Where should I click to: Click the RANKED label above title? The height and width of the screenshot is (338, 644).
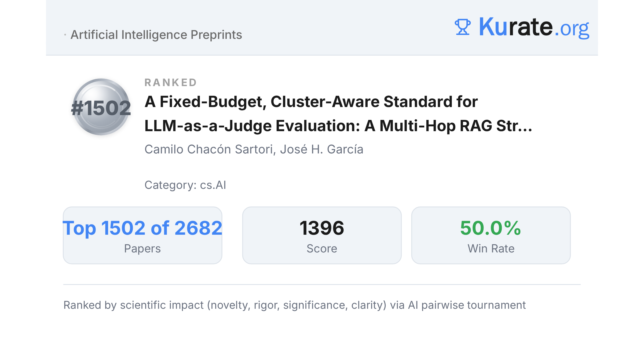point(171,82)
